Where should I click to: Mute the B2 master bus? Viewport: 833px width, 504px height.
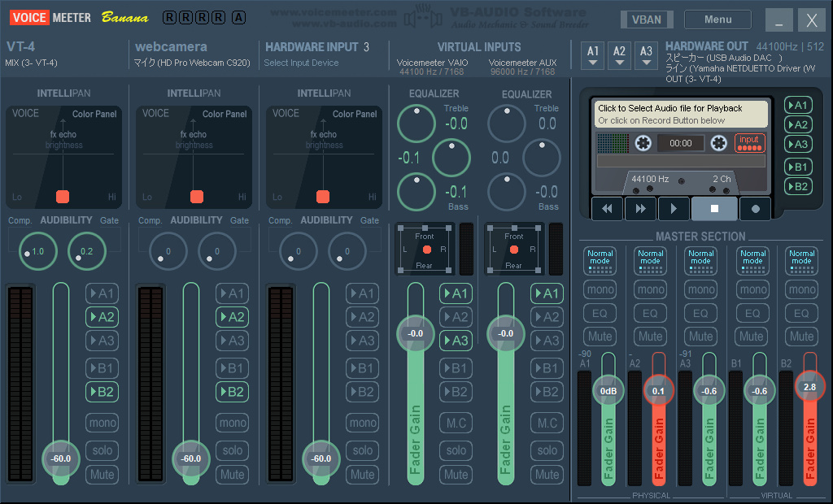[x=801, y=337]
